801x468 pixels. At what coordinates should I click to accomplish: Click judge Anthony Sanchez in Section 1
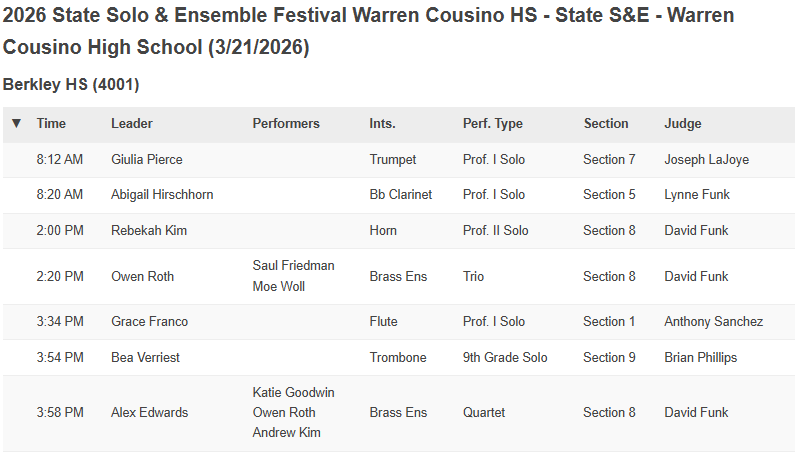714,321
